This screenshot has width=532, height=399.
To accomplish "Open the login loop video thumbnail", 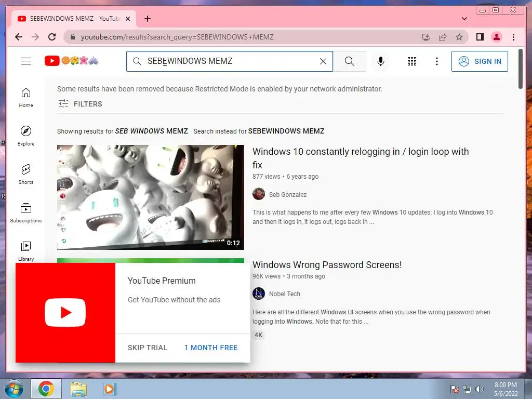I will (150, 197).
